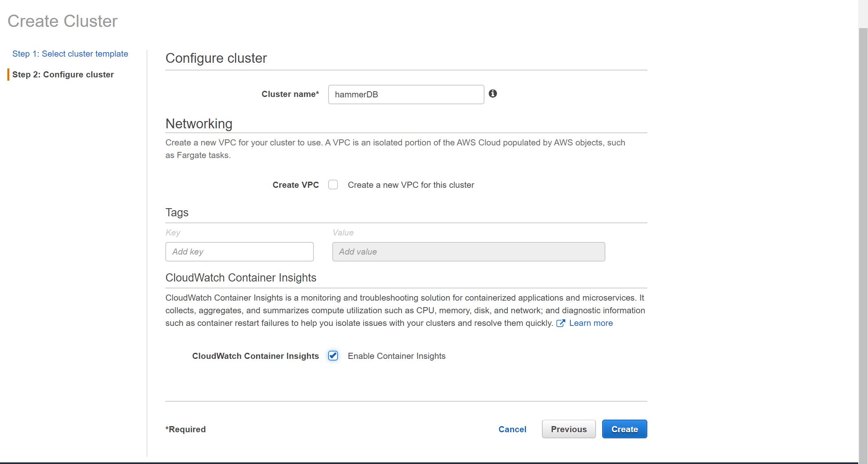
Task: Uncheck the Enable Container Insights checkbox
Action: pos(333,356)
